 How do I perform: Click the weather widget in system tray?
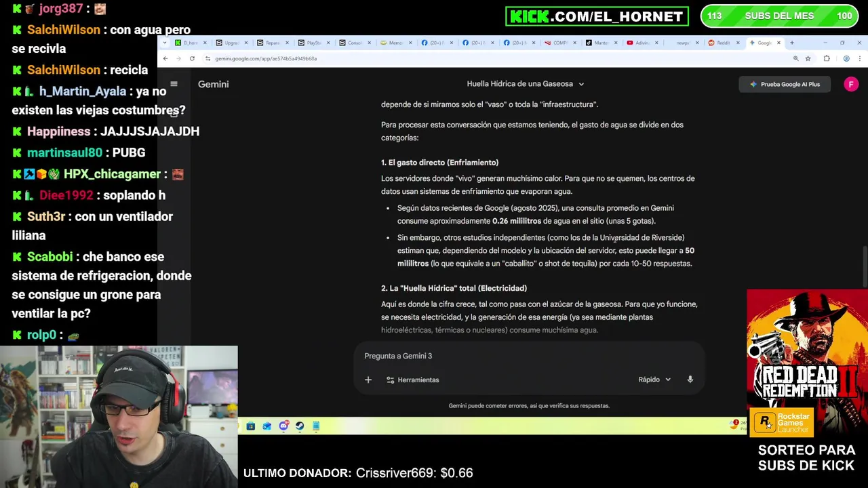(x=738, y=425)
